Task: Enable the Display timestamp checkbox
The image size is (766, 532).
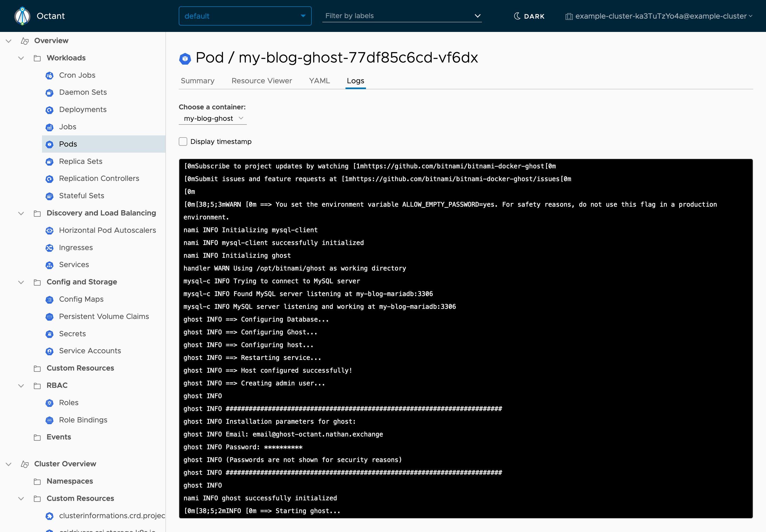Action: [183, 141]
